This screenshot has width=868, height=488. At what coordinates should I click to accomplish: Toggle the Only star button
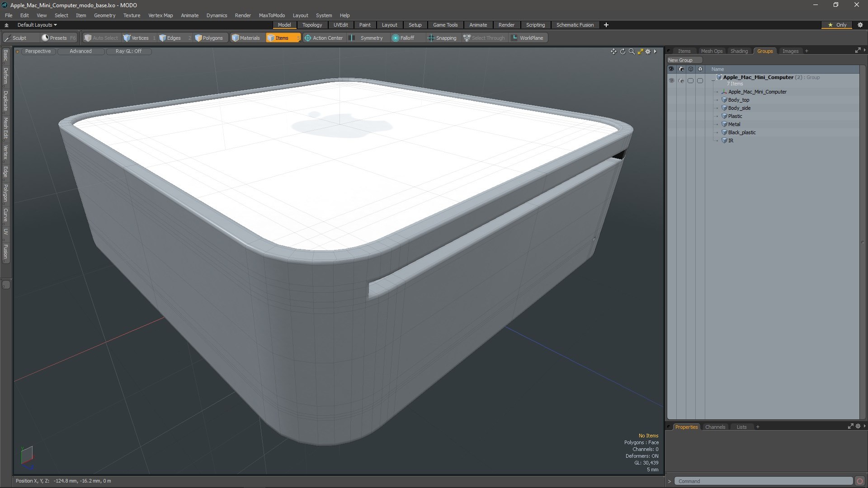click(x=837, y=25)
